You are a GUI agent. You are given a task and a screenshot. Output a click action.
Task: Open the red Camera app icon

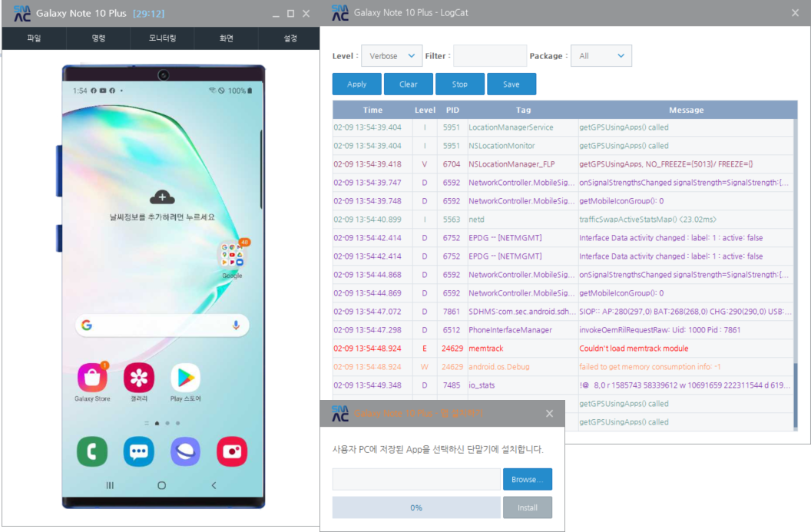(x=232, y=451)
